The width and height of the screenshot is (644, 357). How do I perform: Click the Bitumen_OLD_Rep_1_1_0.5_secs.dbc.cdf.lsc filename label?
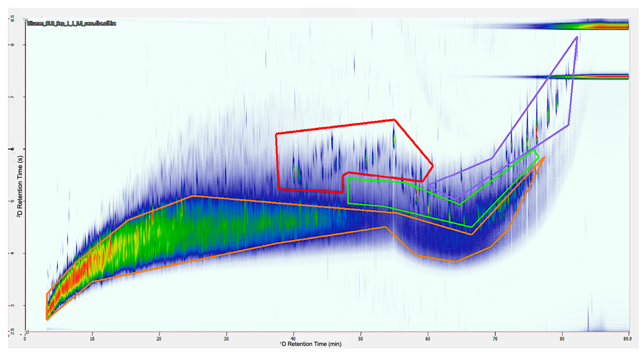click(x=71, y=24)
